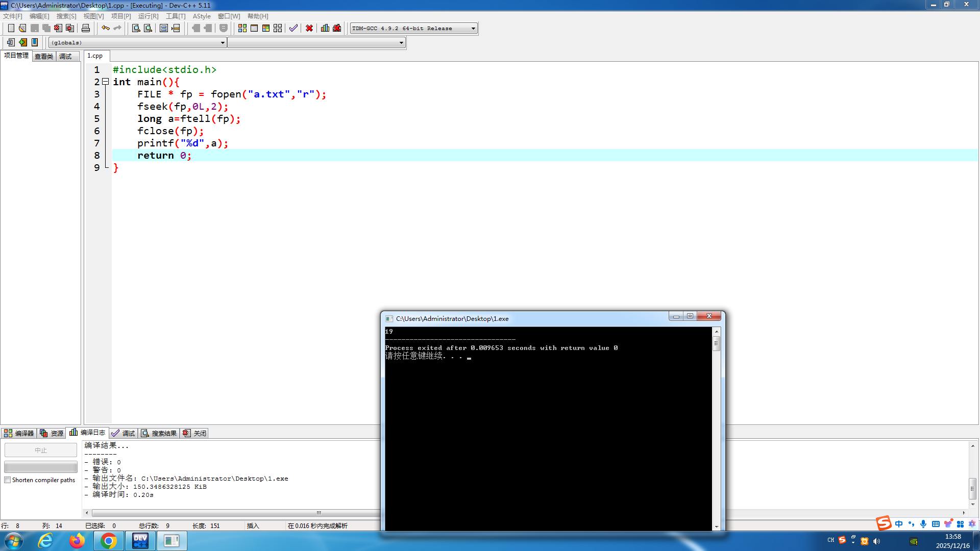
Task: Open the 运行[R] menu
Action: (148, 16)
